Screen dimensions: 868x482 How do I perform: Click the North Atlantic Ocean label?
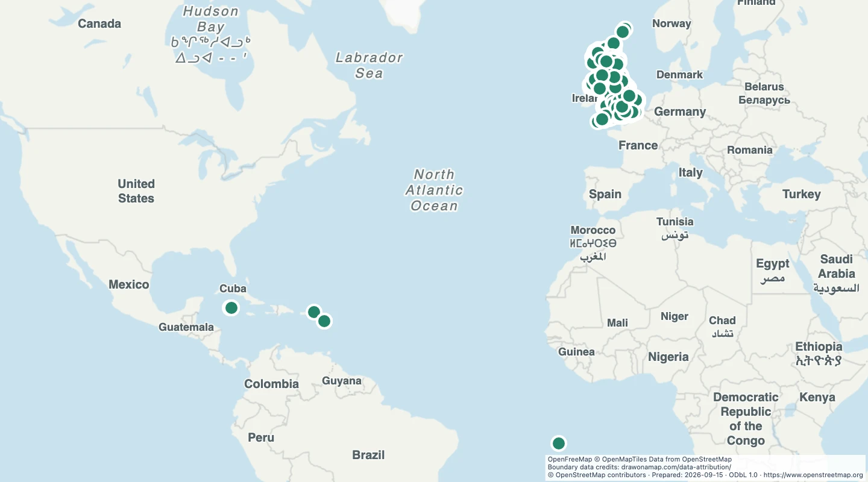pos(434,190)
